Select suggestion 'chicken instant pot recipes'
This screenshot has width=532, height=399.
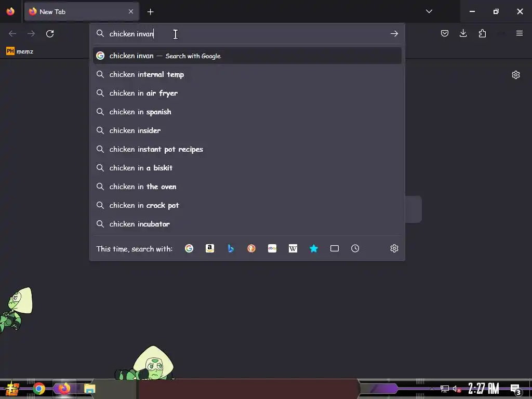coord(247,149)
